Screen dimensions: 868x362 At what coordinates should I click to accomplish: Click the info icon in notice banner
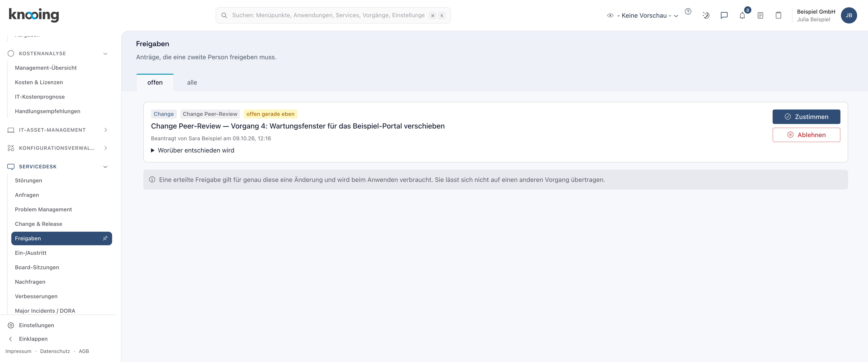[152, 179]
